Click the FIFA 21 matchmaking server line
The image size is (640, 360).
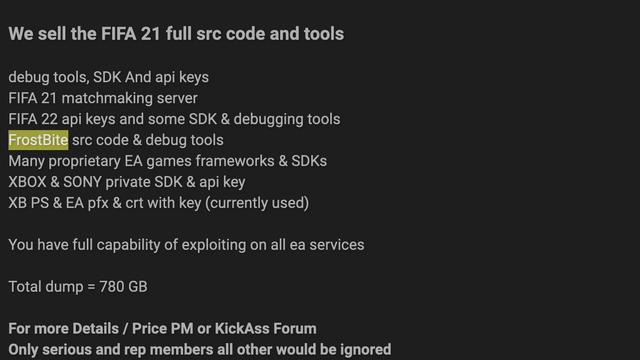click(x=103, y=98)
